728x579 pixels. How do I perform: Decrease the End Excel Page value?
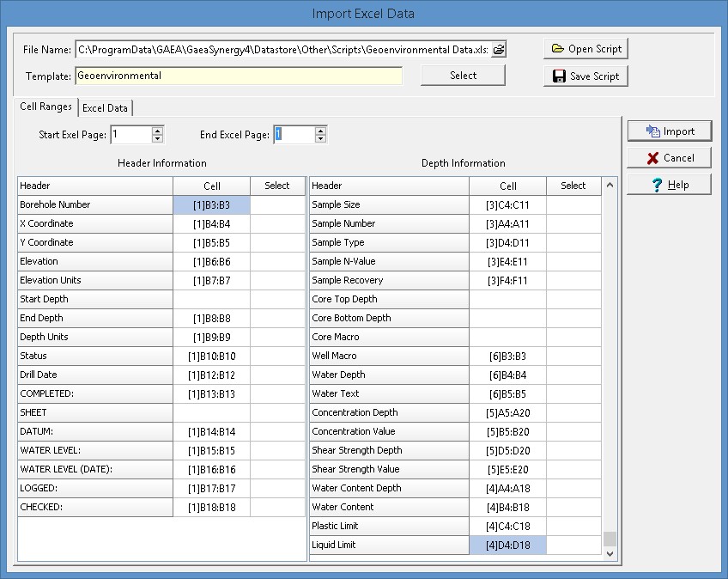pyautogui.click(x=320, y=139)
